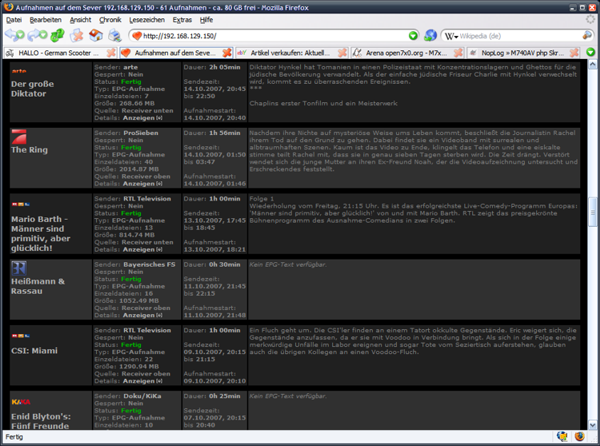Open the Home page icon

tap(96, 36)
